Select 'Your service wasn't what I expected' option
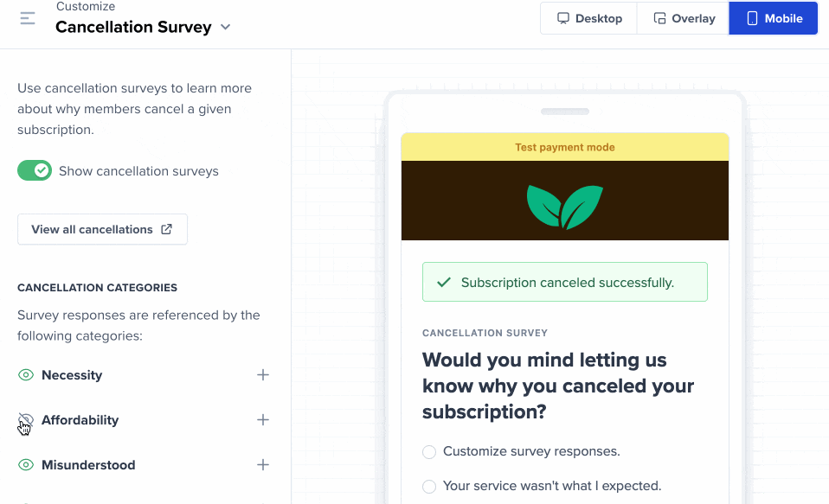This screenshot has height=504, width=829. tap(429, 487)
